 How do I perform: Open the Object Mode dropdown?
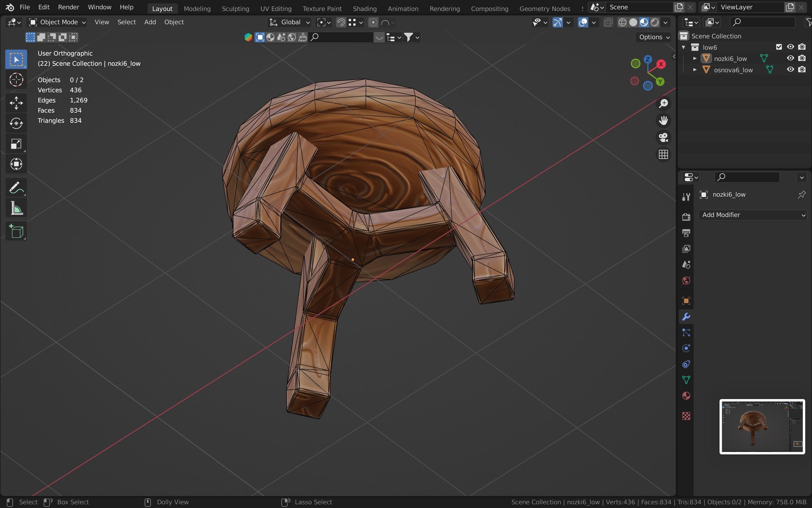[58, 22]
